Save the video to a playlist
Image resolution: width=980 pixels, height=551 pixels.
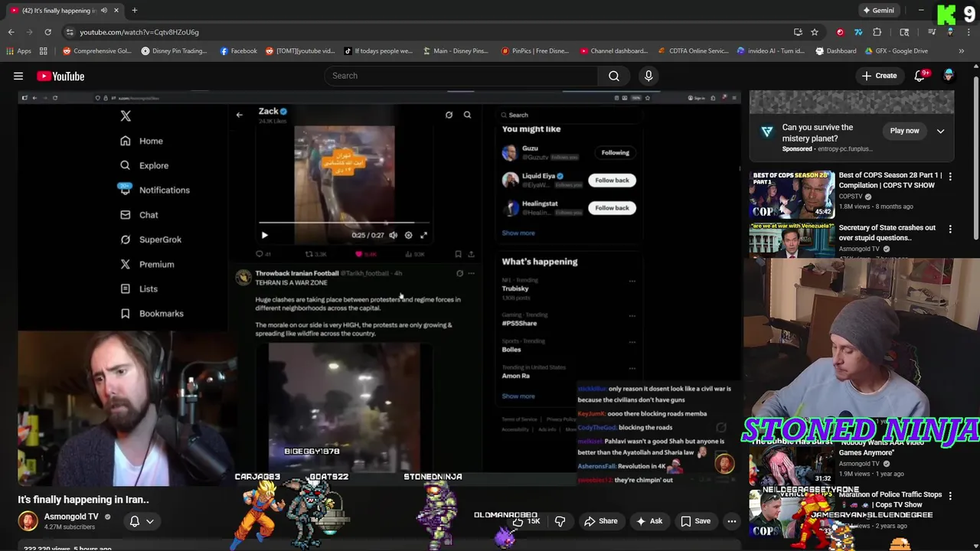coord(695,521)
